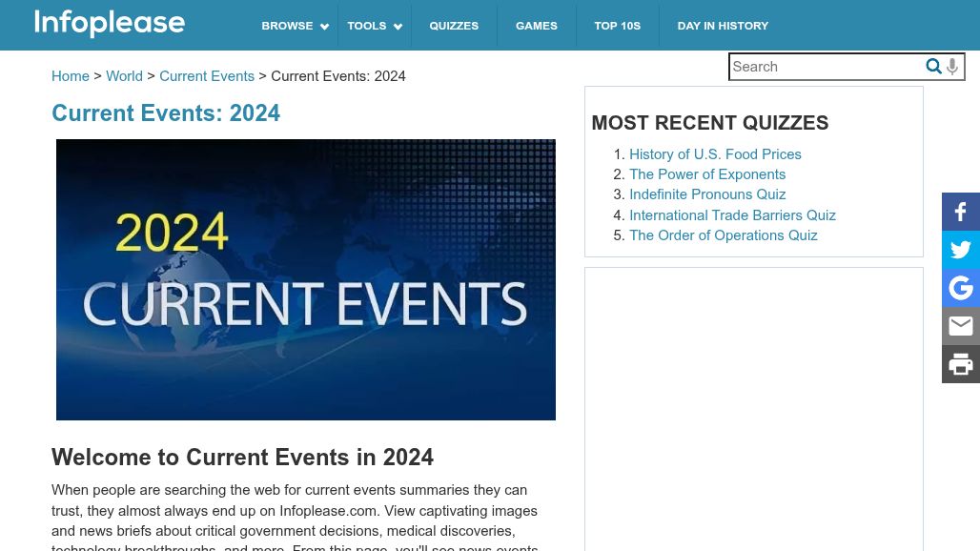Open the Current Events breadcrumb link
The width and height of the screenshot is (980, 551).
tap(207, 76)
